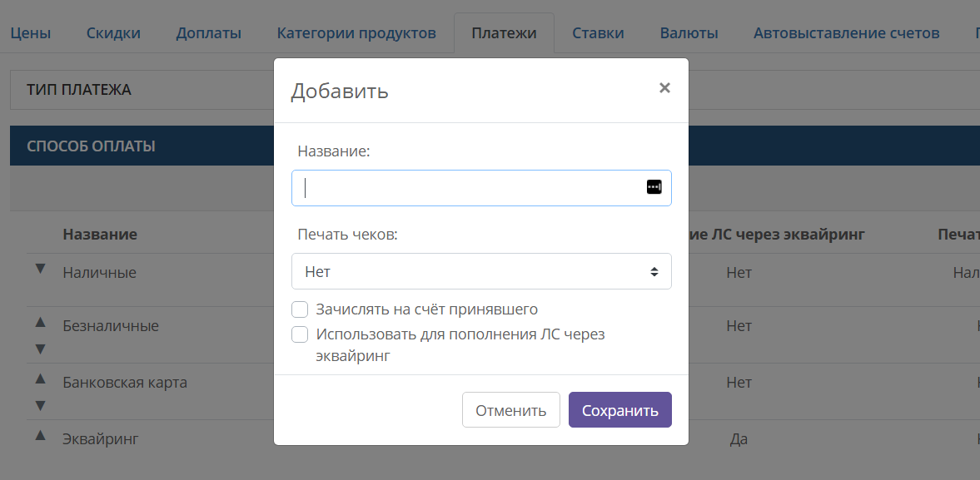Click the password manager icon in Название field
The height and width of the screenshot is (480, 980).
coord(654,186)
